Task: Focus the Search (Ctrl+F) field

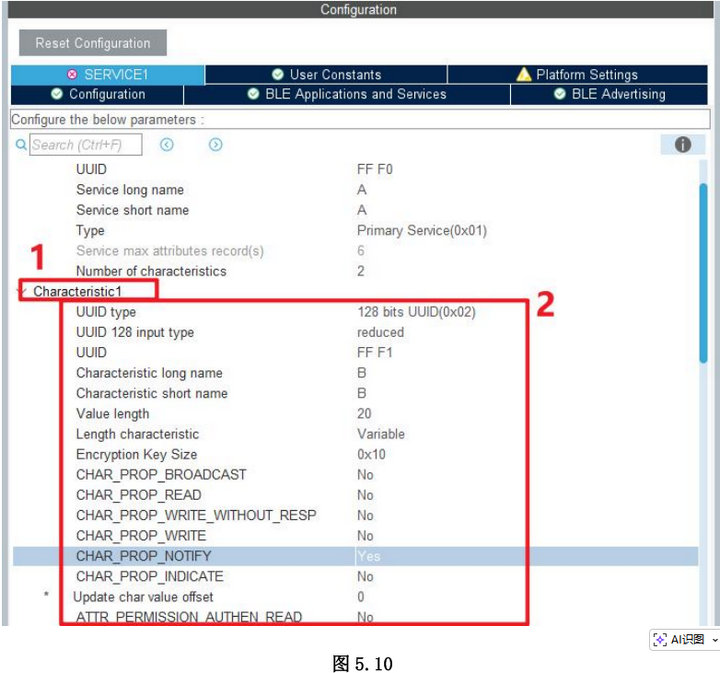Action: (x=86, y=145)
